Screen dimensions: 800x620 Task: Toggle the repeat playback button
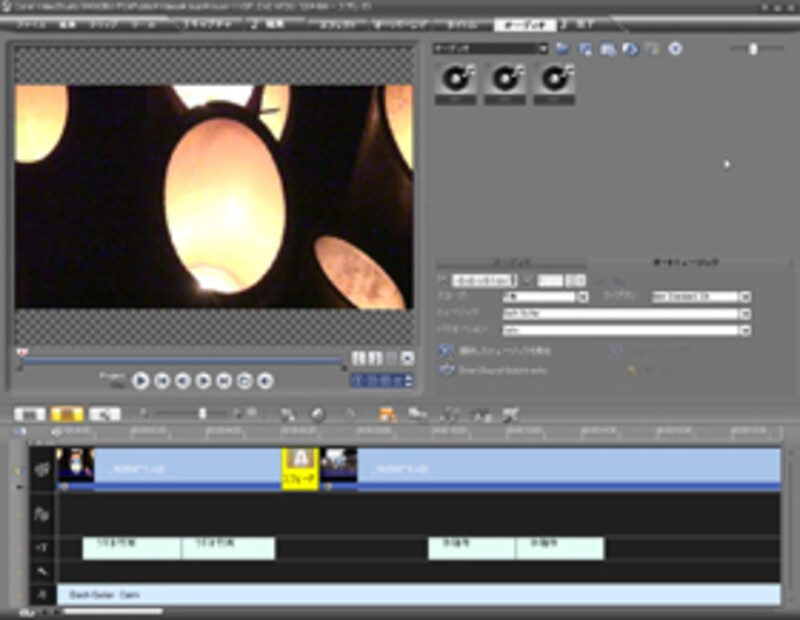[244, 380]
